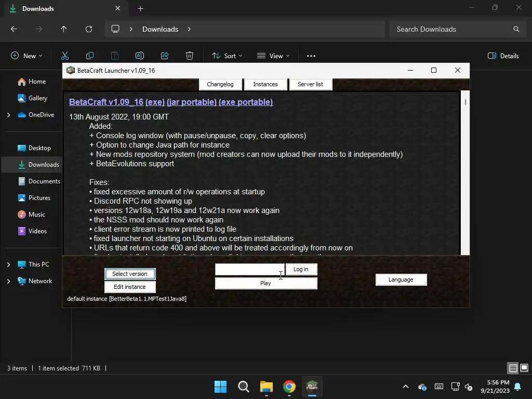This screenshot has width=532, height=399.
Task: Open the (jar portable) link
Action: tap(192, 102)
